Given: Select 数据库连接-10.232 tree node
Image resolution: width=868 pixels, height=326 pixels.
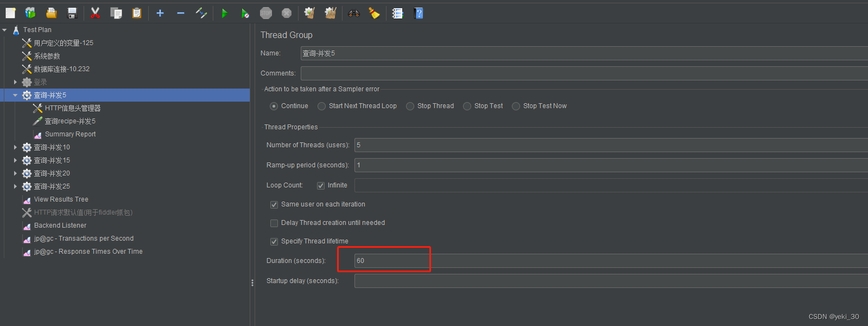Looking at the screenshot, I should tap(61, 69).
